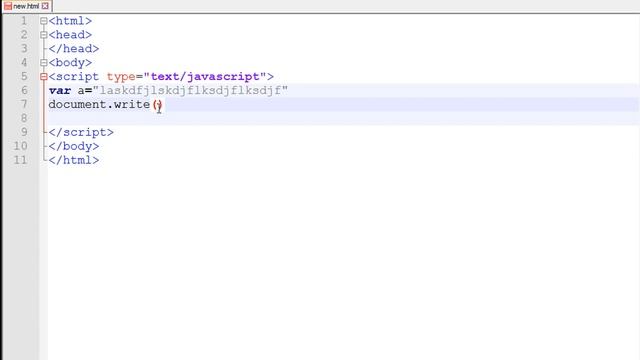Click line number 8 in the margin

pyautogui.click(x=24, y=118)
